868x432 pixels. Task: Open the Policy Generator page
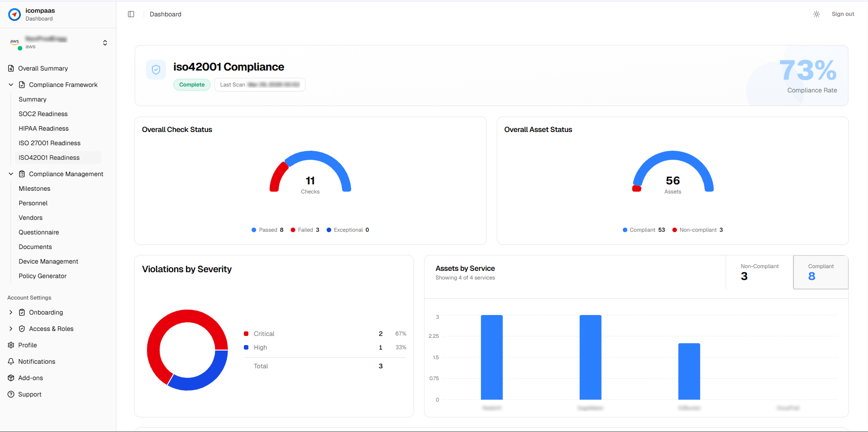[x=43, y=276]
